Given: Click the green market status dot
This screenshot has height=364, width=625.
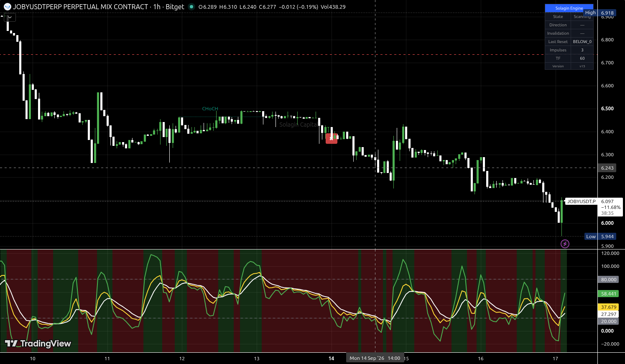Looking at the screenshot, I should pyautogui.click(x=191, y=7).
